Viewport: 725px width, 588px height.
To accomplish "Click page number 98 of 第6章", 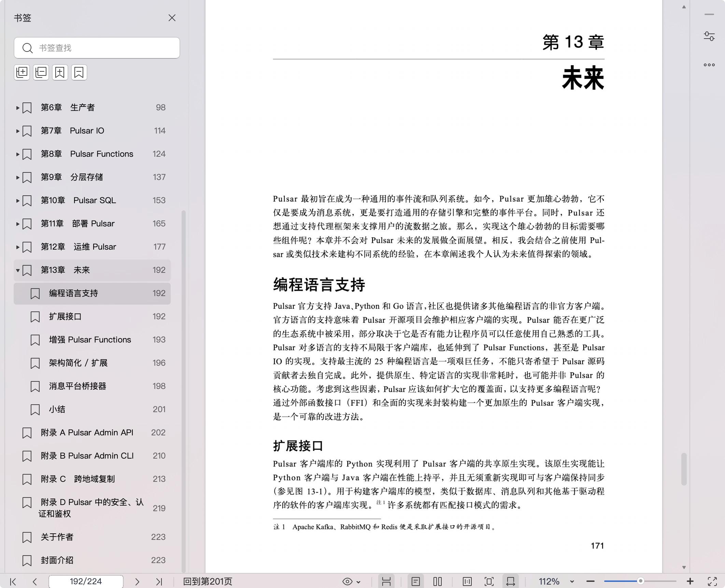I will pos(161,108).
